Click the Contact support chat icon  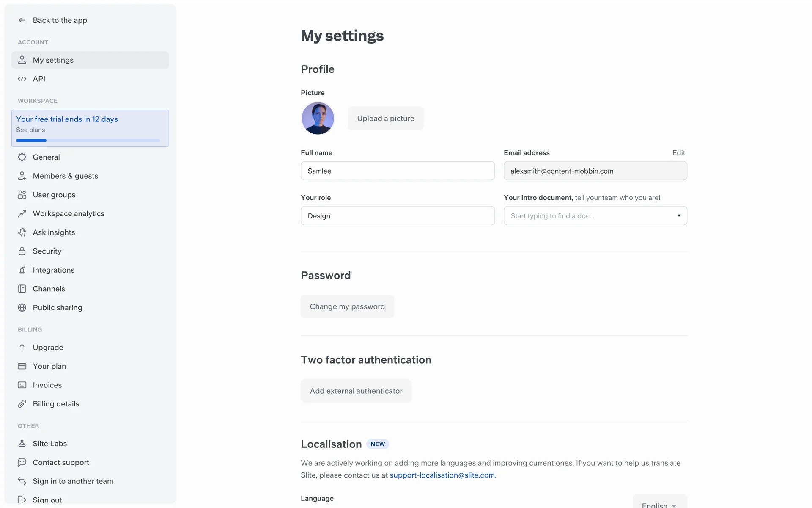pyautogui.click(x=22, y=462)
